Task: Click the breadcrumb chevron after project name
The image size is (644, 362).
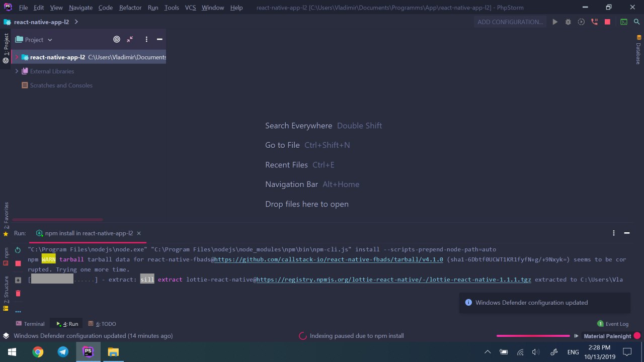Action: pyautogui.click(x=76, y=22)
